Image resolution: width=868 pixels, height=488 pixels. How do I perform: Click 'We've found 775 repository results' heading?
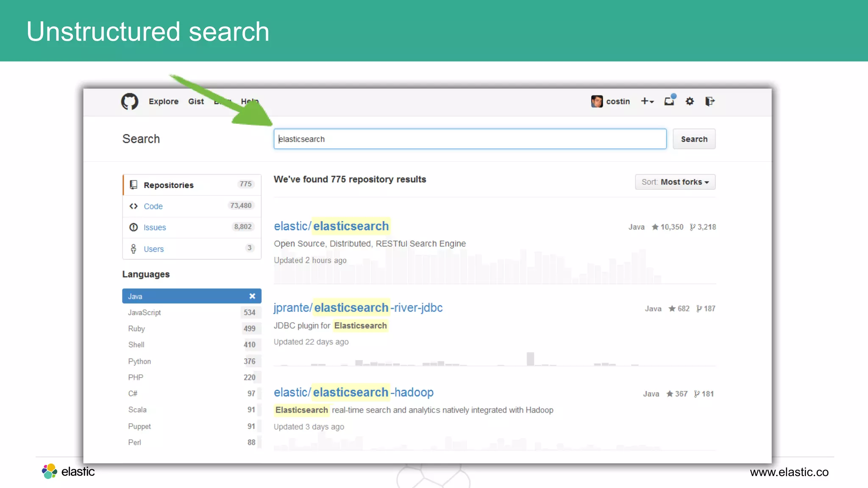pyautogui.click(x=350, y=180)
